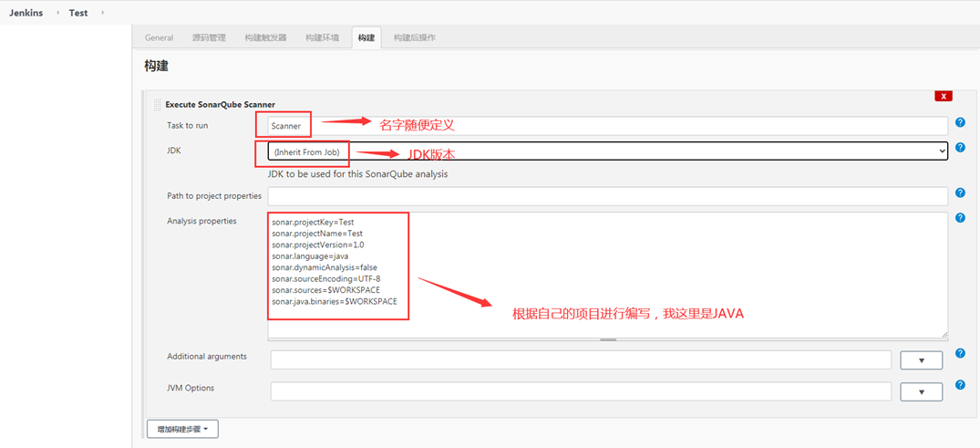Click the Analysis properties label

pyautogui.click(x=201, y=221)
